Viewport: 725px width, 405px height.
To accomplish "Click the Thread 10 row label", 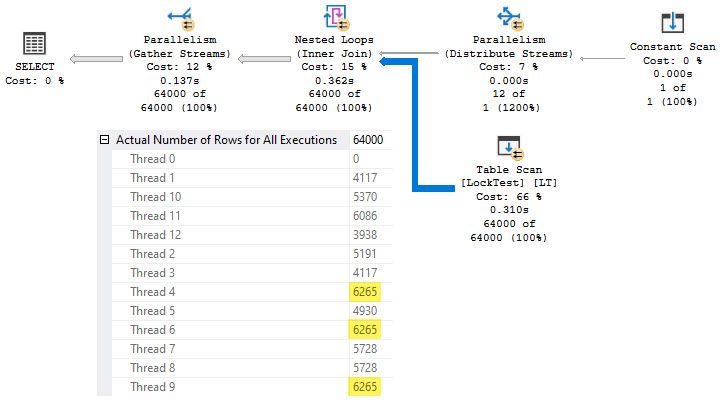I will (x=155, y=196).
